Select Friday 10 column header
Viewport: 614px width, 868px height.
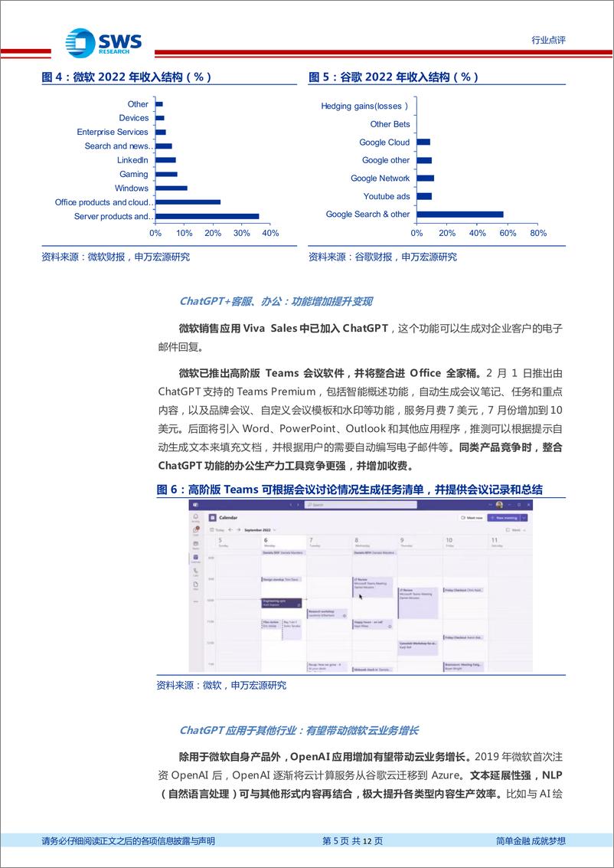pyautogui.click(x=465, y=542)
